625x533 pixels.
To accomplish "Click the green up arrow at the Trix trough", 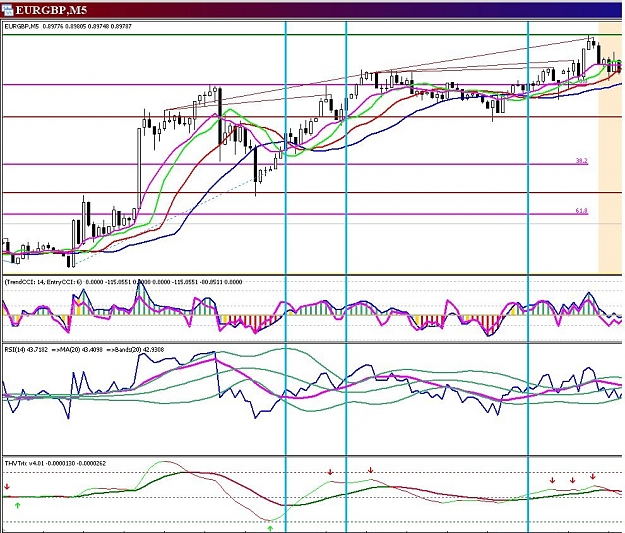I will 270,529.
